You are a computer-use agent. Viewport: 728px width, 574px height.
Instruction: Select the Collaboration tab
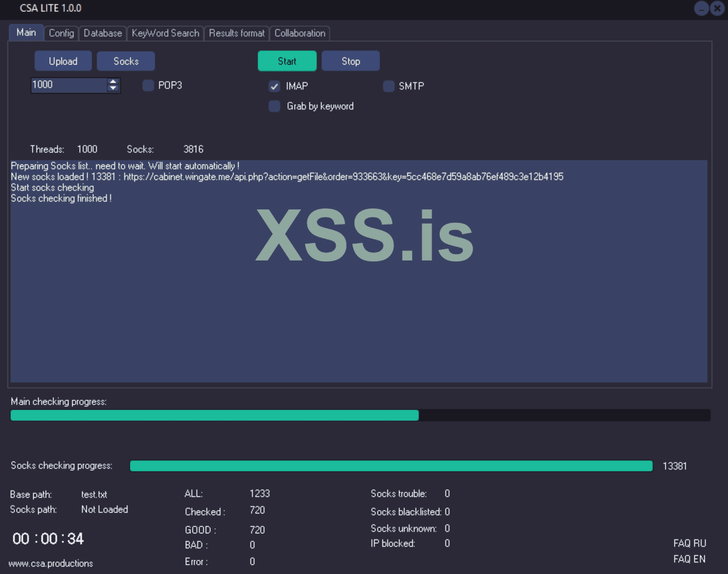click(x=300, y=33)
